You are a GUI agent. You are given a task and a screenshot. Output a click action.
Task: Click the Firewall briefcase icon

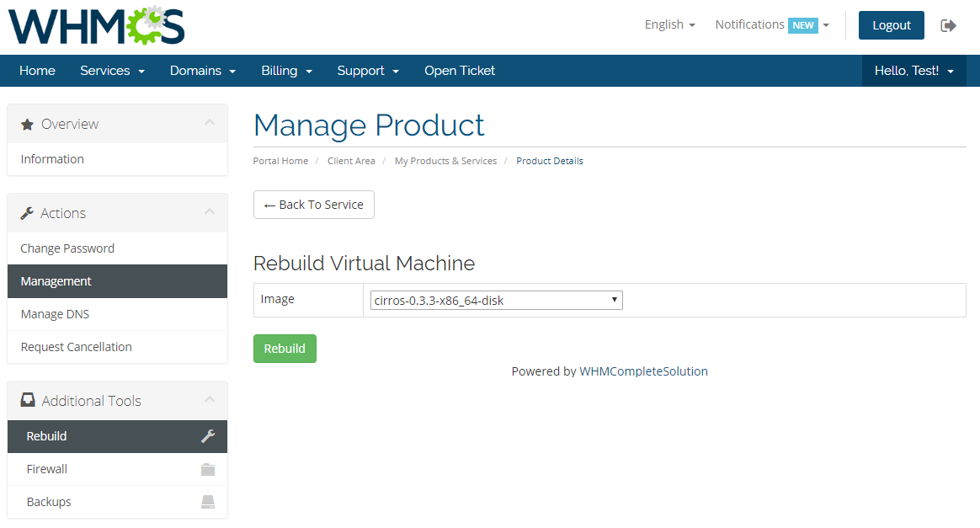point(208,469)
